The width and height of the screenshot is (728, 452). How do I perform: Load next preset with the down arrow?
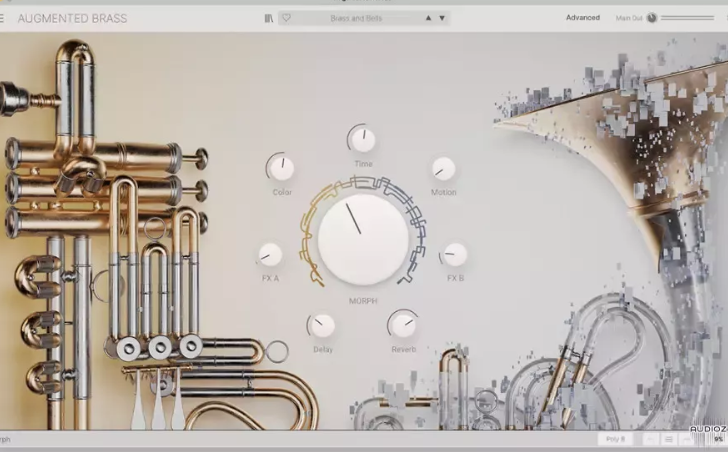coord(442,18)
